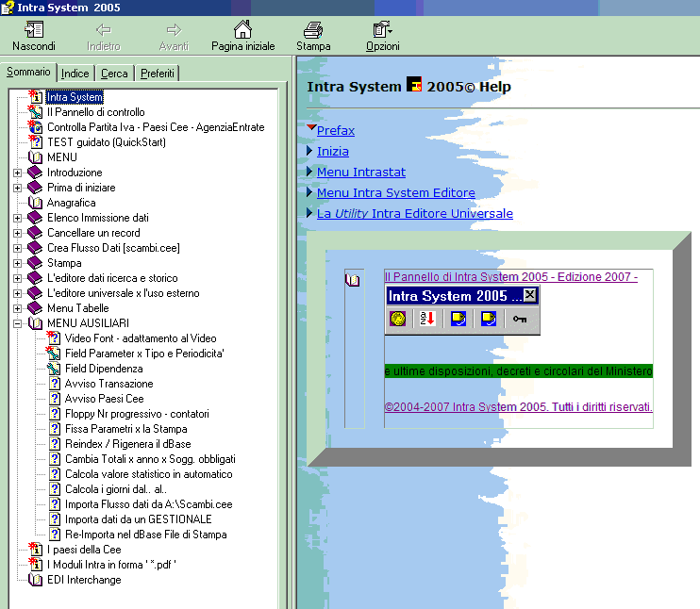Expand the Introduzione tree node
This screenshot has width=700, height=609.
17,173
